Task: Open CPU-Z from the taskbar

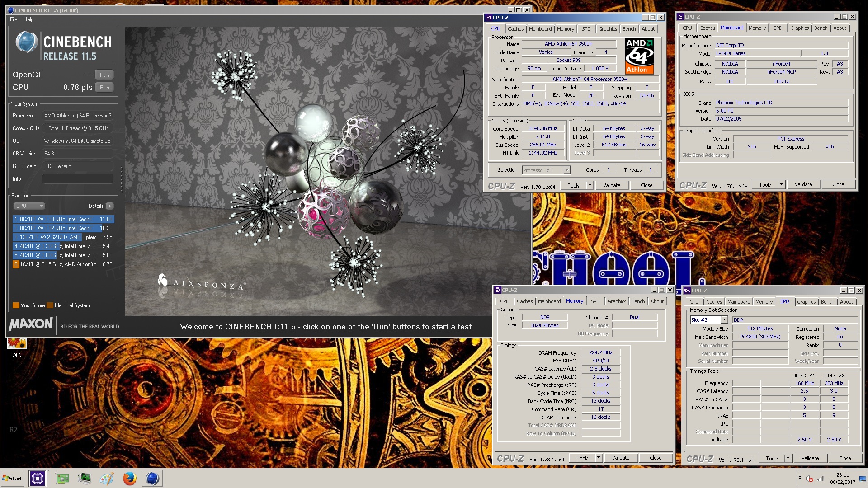Action: 38,479
